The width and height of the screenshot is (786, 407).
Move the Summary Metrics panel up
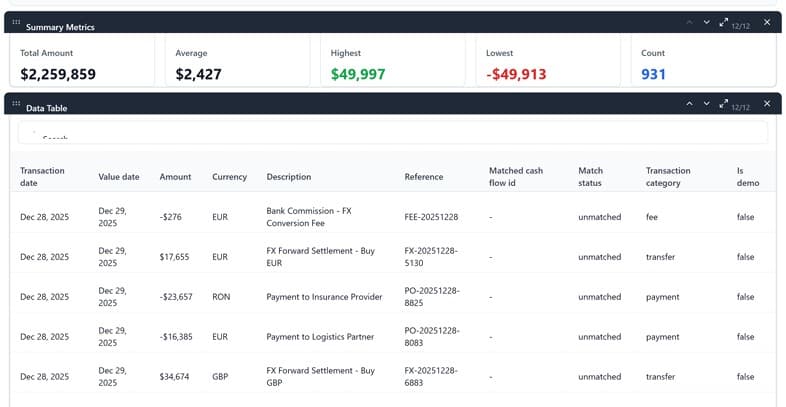(690, 22)
